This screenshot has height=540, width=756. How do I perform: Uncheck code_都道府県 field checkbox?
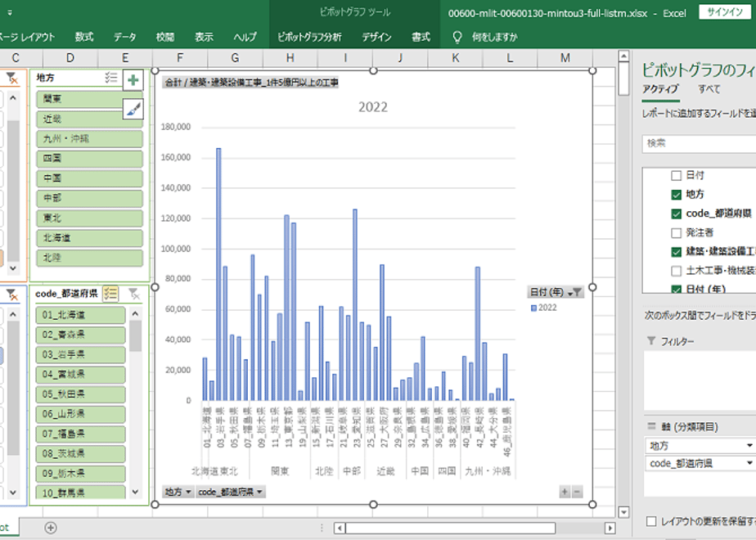676,214
